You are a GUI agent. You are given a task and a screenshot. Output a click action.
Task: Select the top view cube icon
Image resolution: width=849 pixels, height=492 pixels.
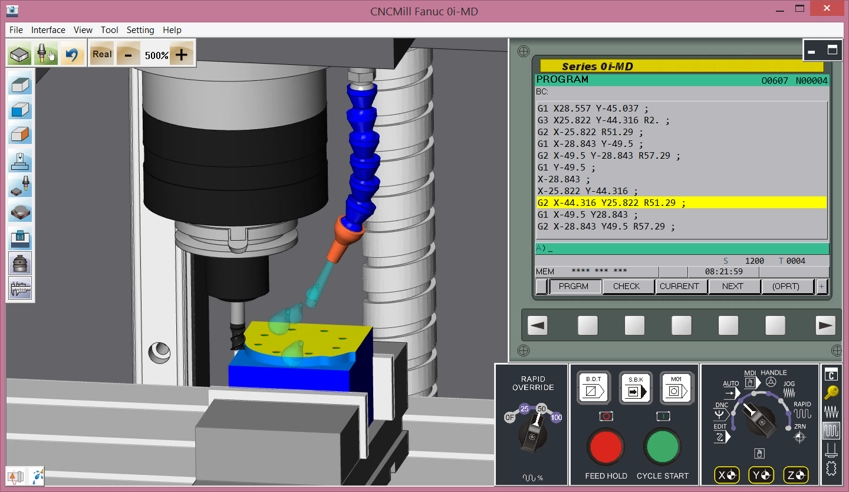(x=20, y=85)
